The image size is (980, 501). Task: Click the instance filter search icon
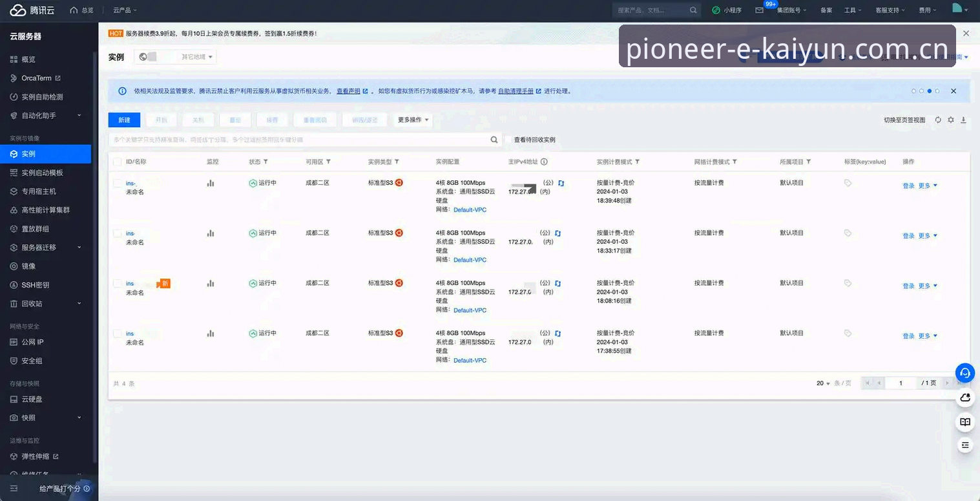pyautogui.click(x=494, y=140)
